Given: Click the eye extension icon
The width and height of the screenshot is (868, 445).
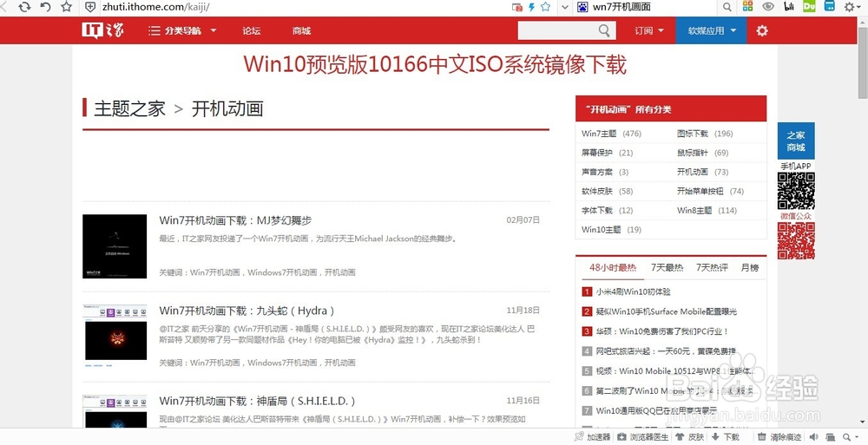Looking at the screenshot, I should 768,7.
